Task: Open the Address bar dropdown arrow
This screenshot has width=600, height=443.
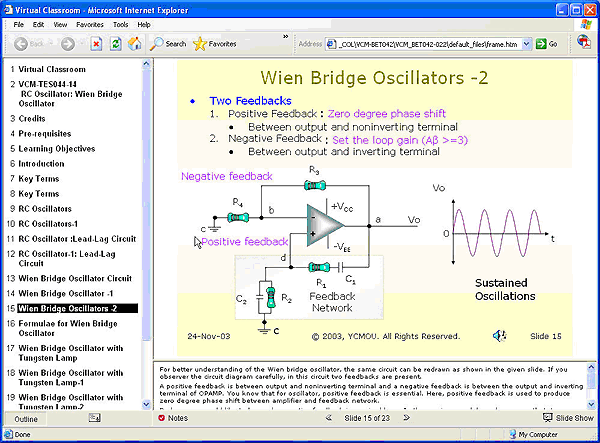Action: [527, 44]
